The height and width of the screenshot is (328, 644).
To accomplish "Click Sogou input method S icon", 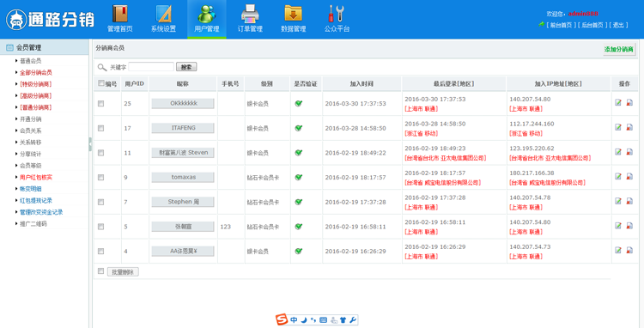I will point(282,319).
